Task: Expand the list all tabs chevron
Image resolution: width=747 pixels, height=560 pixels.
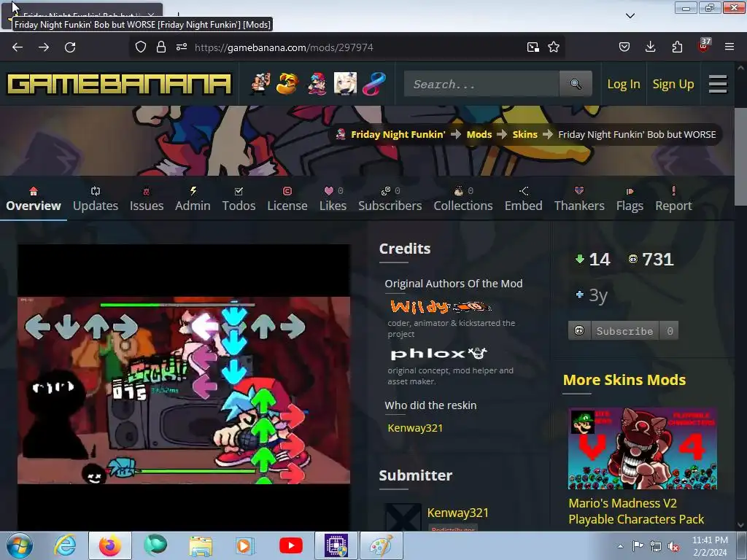Action: [x=630, y=16]
